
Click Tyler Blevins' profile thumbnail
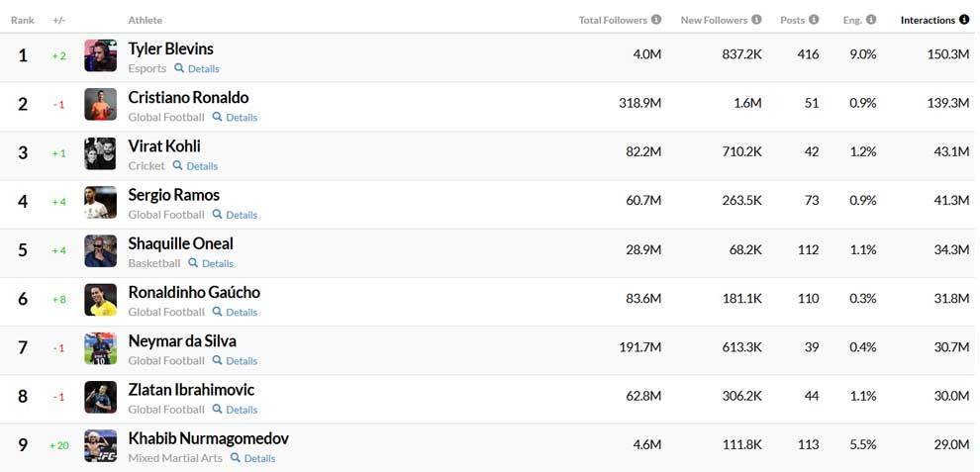101,55
